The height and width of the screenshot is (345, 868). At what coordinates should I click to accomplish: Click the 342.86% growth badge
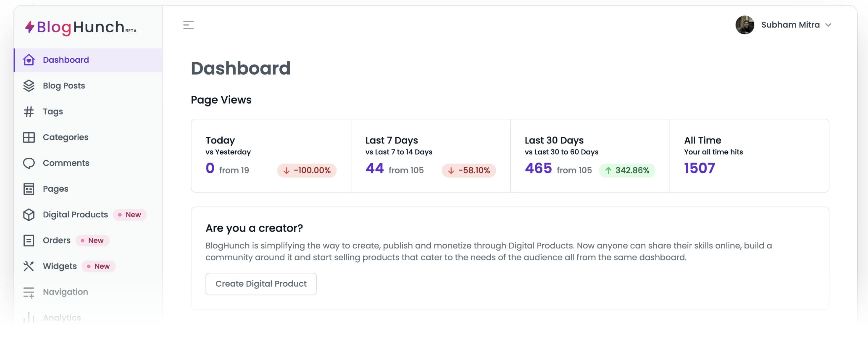tap(627, 170)
